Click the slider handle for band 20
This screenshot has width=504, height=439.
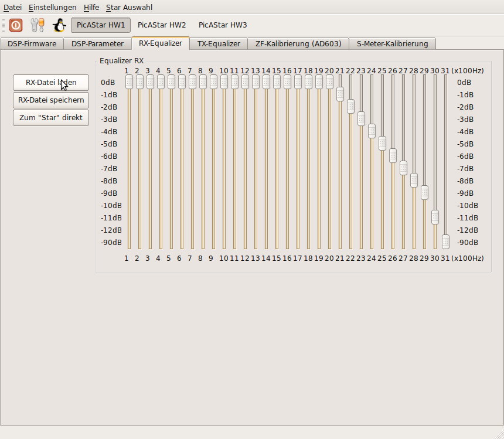point(329,82)
